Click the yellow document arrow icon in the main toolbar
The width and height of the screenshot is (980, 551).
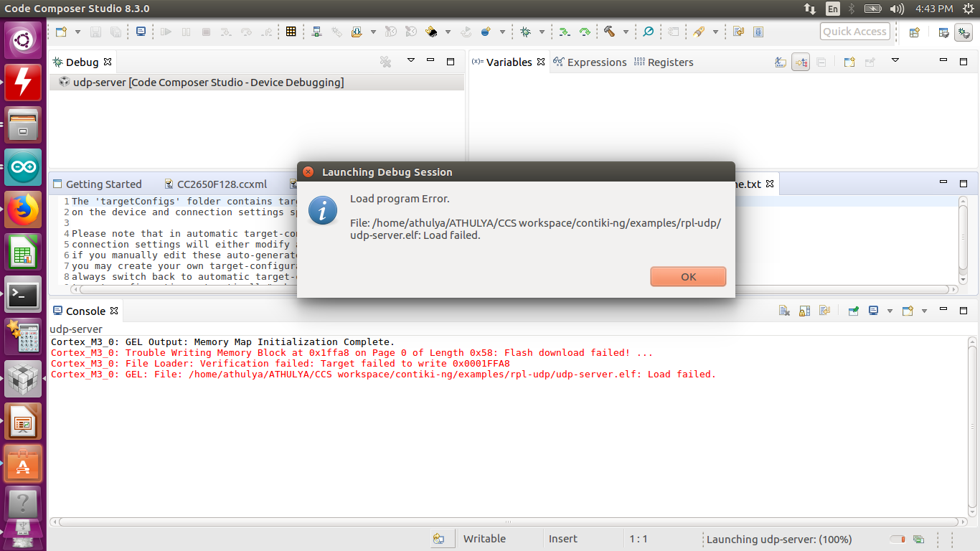click(738, 32)
